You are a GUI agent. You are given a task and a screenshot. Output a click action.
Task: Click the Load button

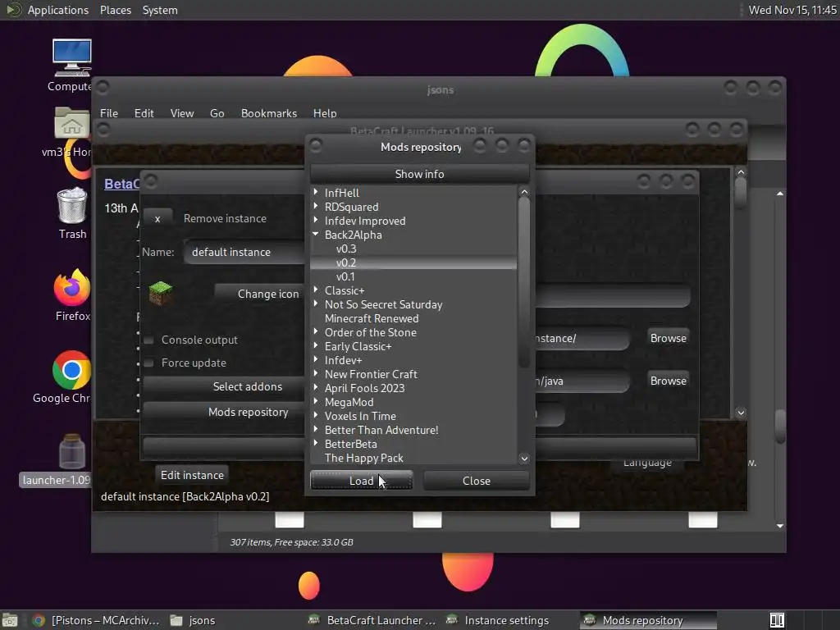point(361,481)
